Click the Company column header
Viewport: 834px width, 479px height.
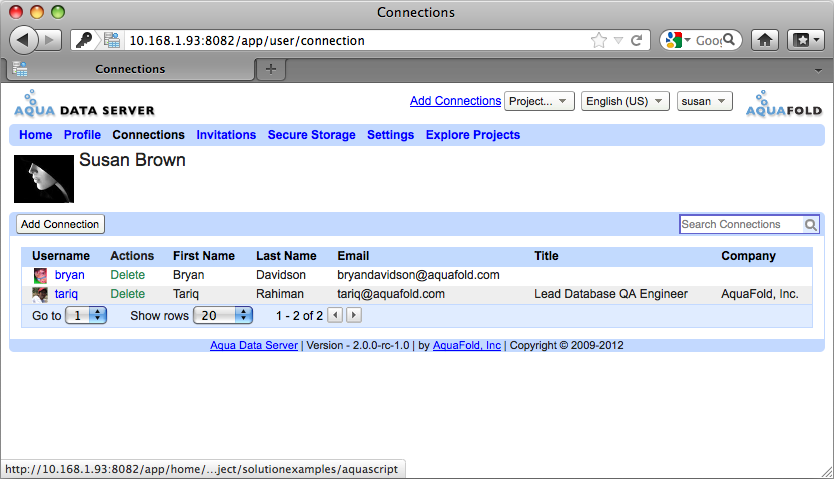click(748, 256)
